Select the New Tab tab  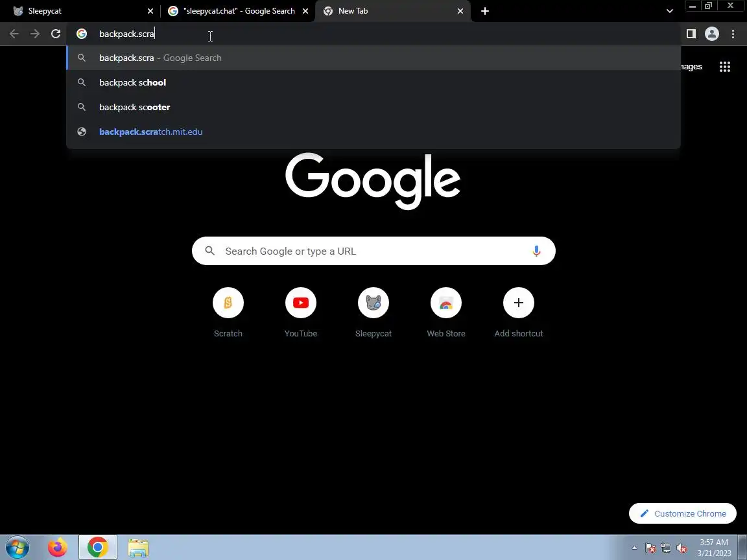[x=392, y=11]
